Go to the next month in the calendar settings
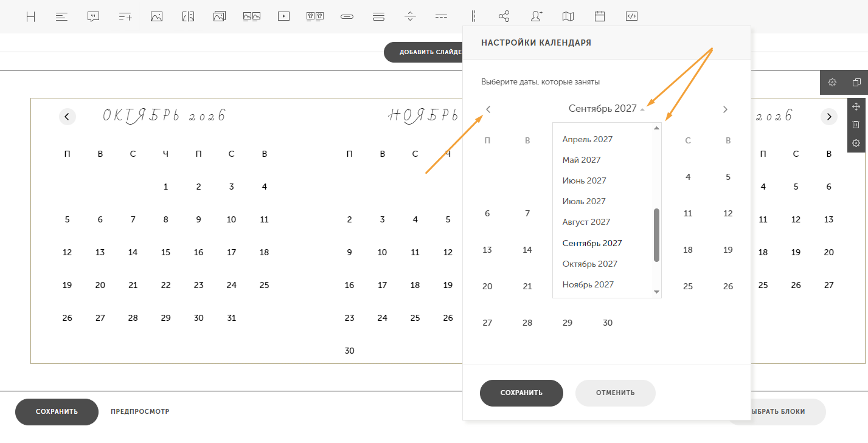Screen dimensions: 868x443 coord(725,109)
